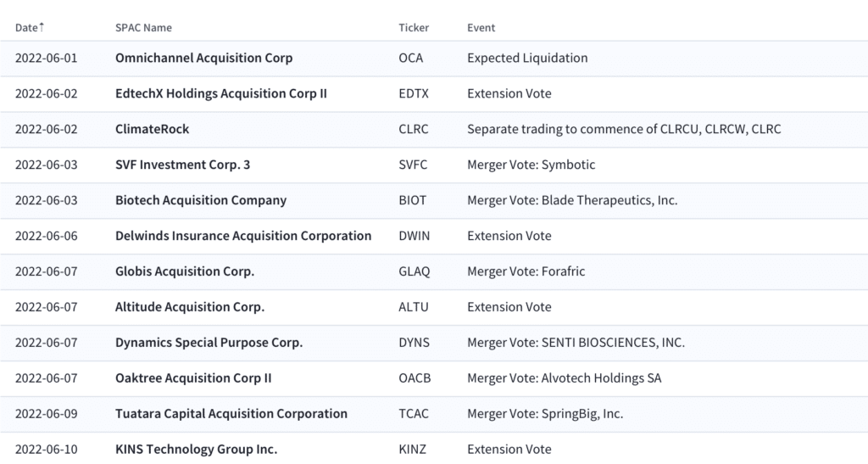Click the SPAC Name column header
The width and height of the screenshot is (868, 464).
pos(143,28)
